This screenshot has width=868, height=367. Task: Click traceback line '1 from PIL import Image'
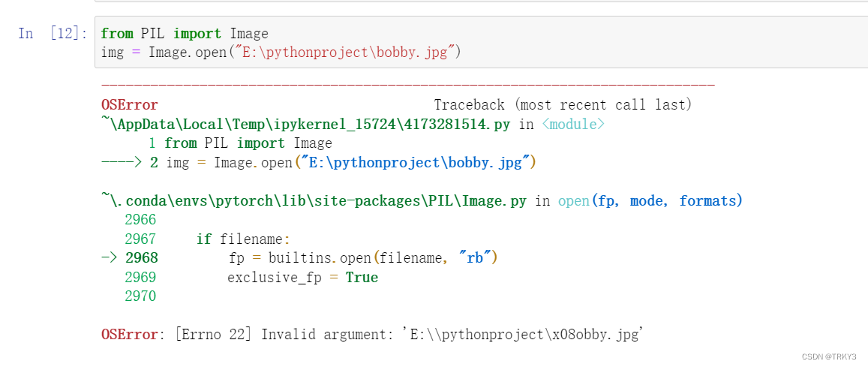[240, 143]
